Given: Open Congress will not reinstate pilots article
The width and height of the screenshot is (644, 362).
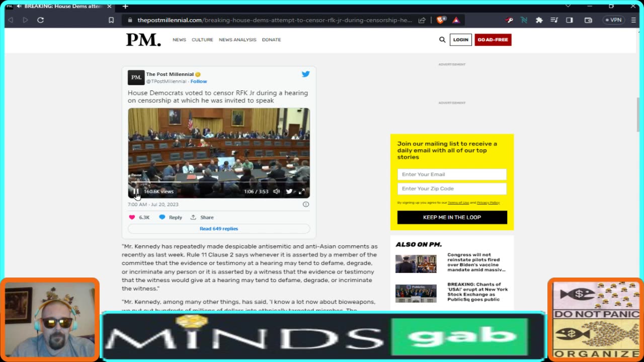Looking at the screenshot, I should coord(476,262).
